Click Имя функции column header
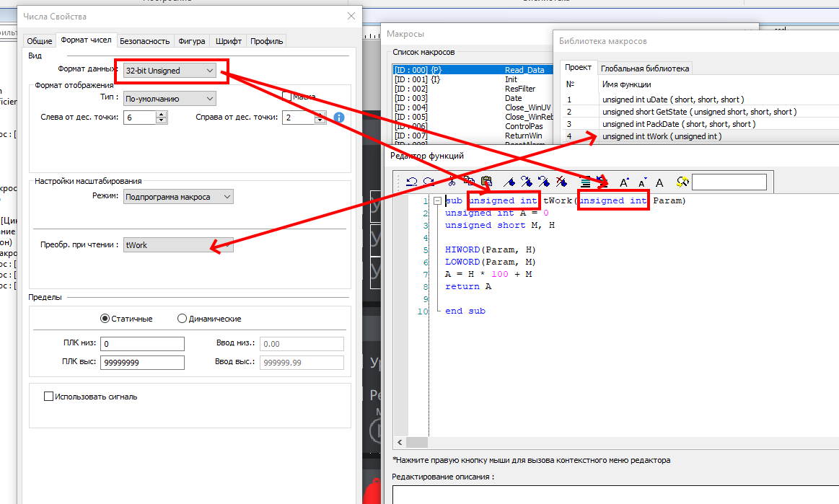This screenshot has width=839, height=504. (626, 84)
